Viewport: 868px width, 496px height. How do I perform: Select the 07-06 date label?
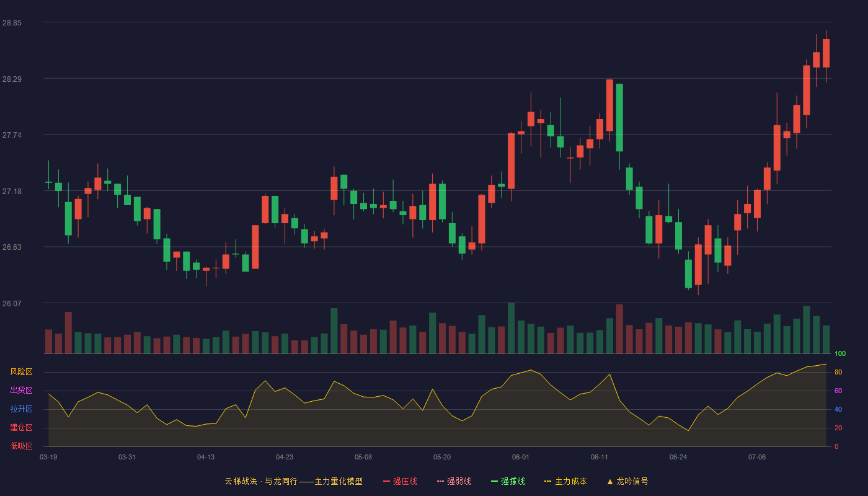[x=757, y=457]
